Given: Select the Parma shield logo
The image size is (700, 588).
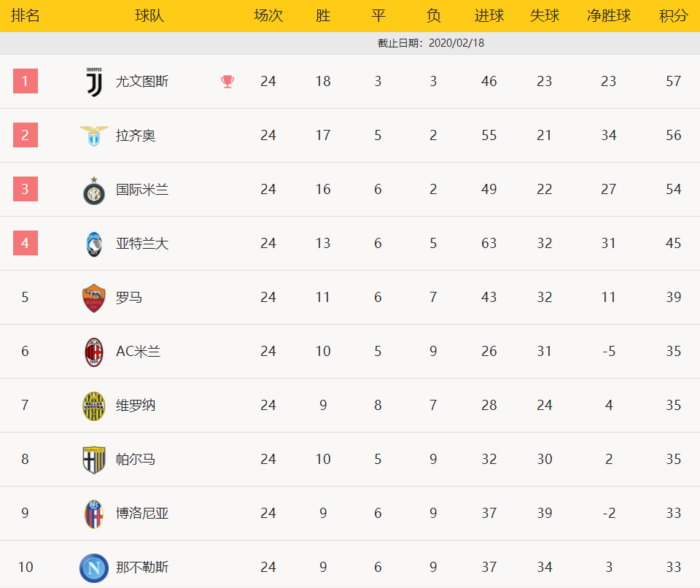Looking at the screenshot, I should (x=94, y=460).
